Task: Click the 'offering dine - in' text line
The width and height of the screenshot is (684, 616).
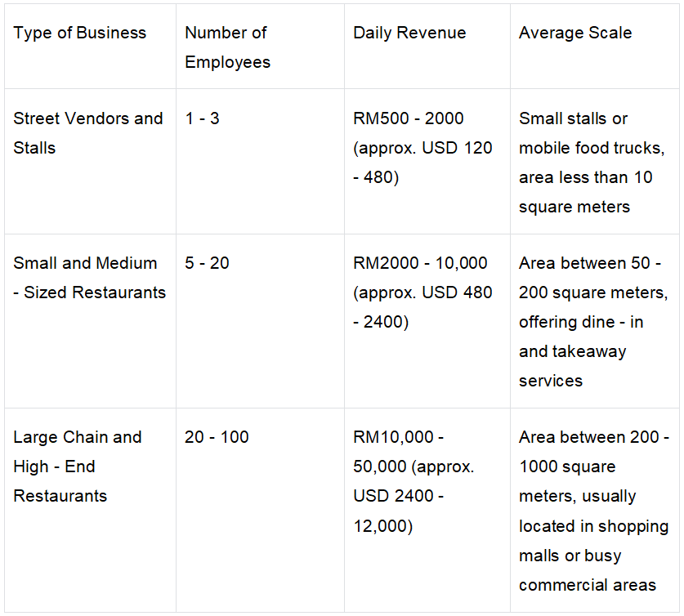Action: click(581, 322)
